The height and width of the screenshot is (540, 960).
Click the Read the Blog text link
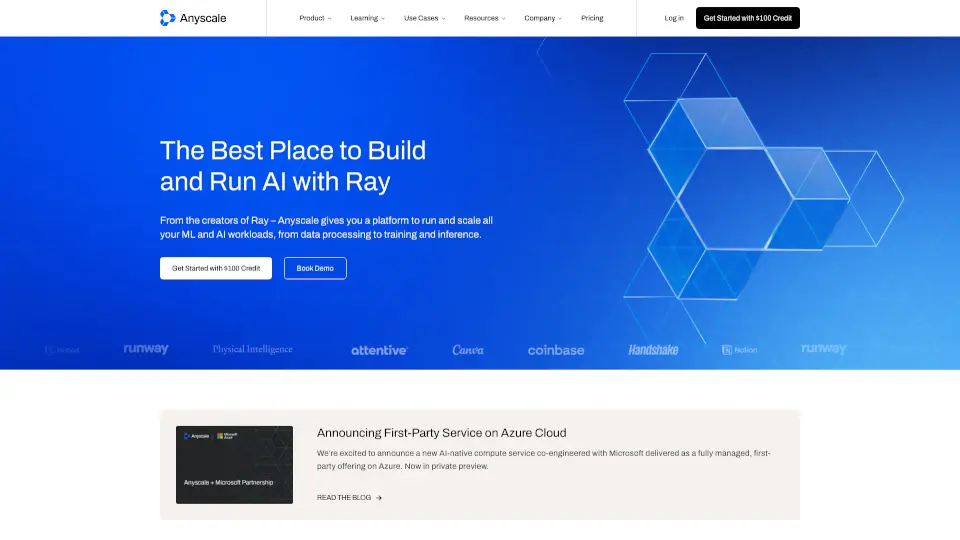(343, 497)
